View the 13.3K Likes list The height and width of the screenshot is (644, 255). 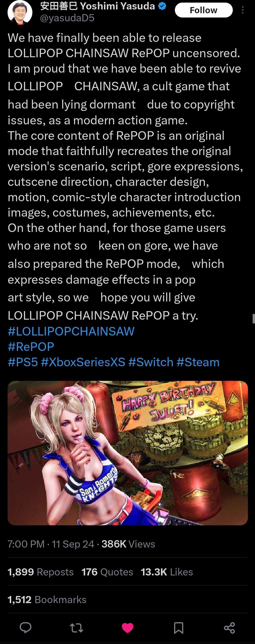coord(167,572)
